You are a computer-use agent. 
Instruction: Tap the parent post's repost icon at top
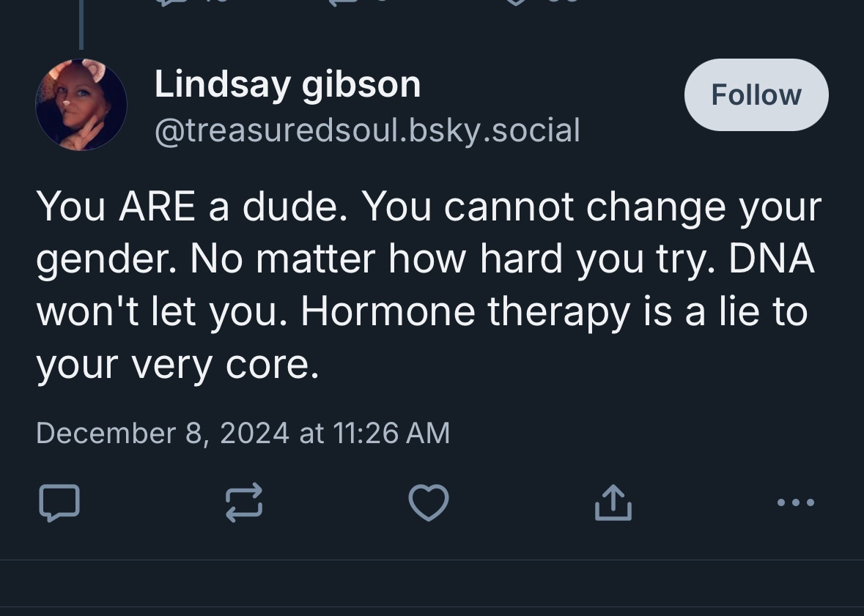click(342, 2)
